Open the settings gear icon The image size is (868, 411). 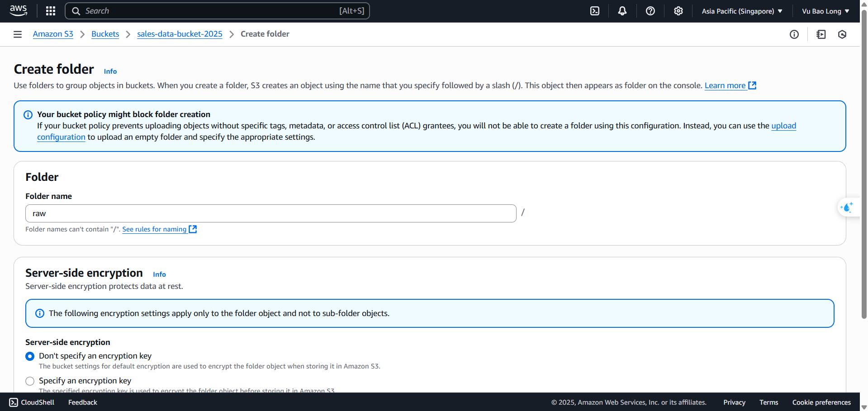coord(678,11)
